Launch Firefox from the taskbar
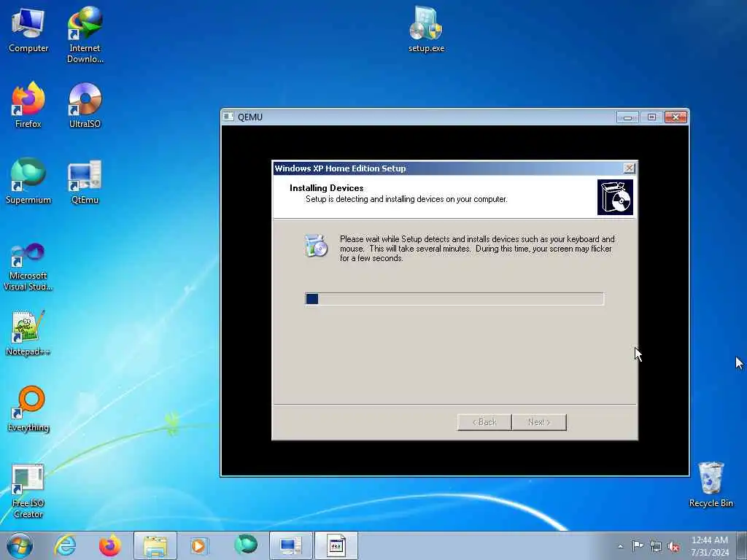 coord(110,545)
